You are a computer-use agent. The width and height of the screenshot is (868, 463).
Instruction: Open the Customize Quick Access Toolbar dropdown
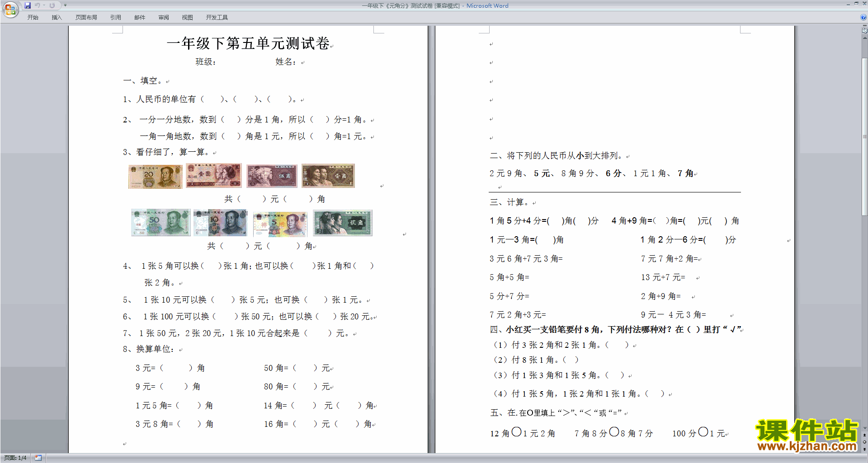tap(66, 5)
